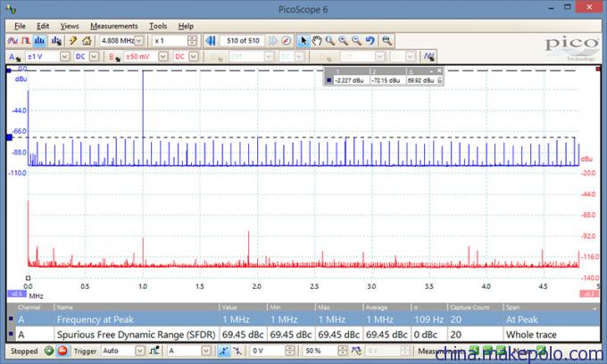Select Spurious Free Dynamic Range measurement row
The image size is (607, 364).
(303, 335)
